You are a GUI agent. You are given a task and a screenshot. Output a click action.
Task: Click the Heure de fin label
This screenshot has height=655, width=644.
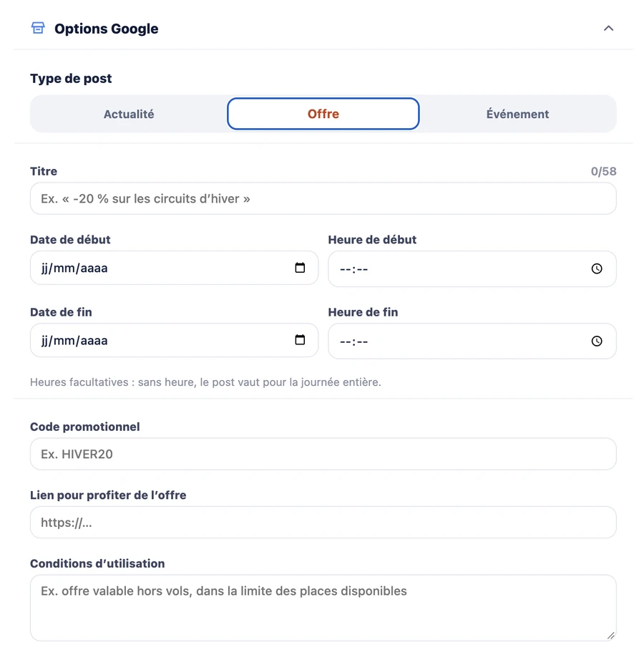pos(363,312)
